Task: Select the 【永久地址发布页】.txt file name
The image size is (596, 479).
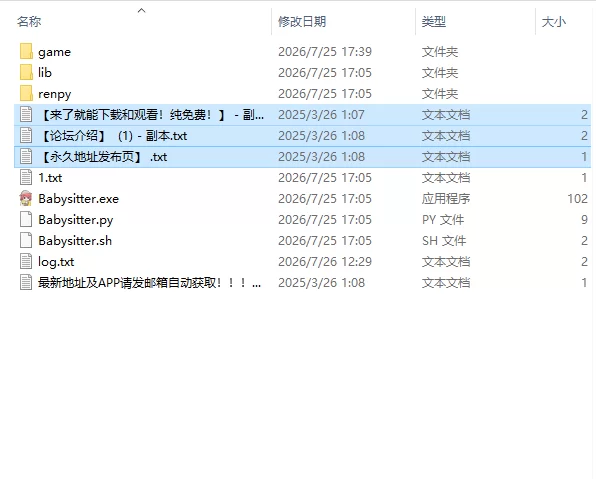Action: coord(103,157)
